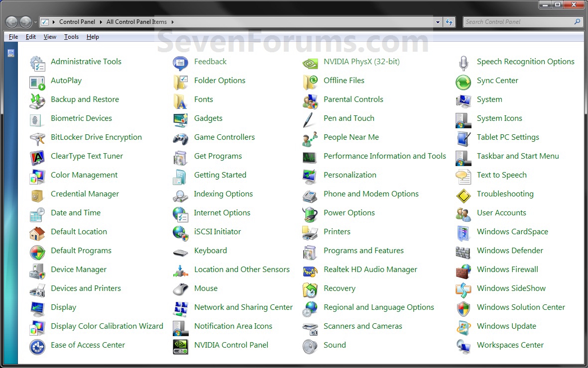The image size is (588, 368).
Task: Open Speech Recognition Options
Action: (x=525, y=61)
